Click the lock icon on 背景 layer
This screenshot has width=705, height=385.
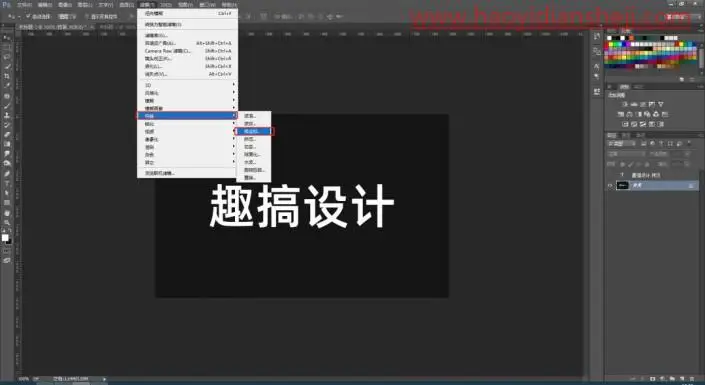tap(692, 185)
